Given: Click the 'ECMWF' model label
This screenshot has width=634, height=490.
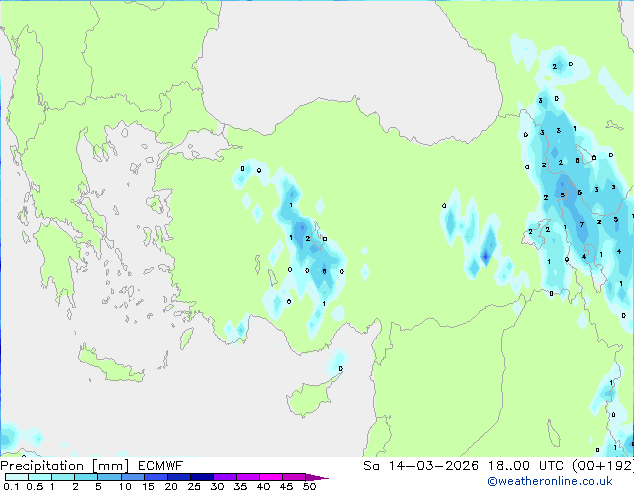Looking at the screenshot, I should 161,466.
